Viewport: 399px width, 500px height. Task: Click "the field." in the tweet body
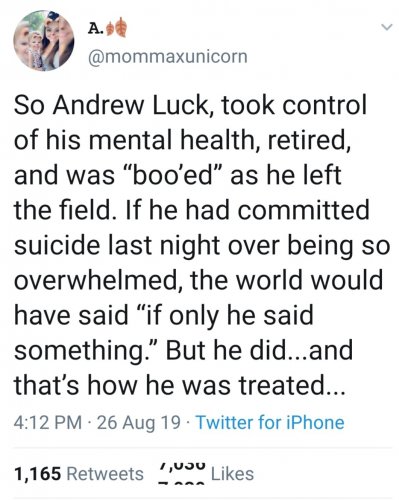pos(63,210)
